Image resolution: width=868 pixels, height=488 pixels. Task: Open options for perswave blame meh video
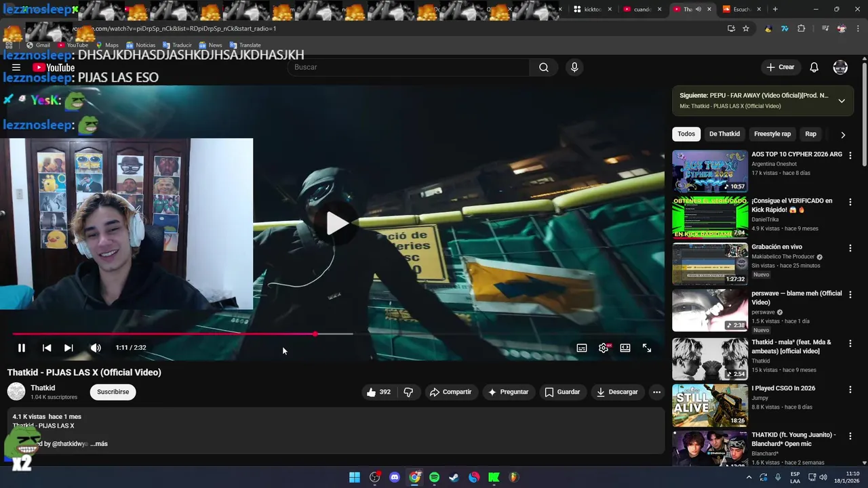[850, 295]
